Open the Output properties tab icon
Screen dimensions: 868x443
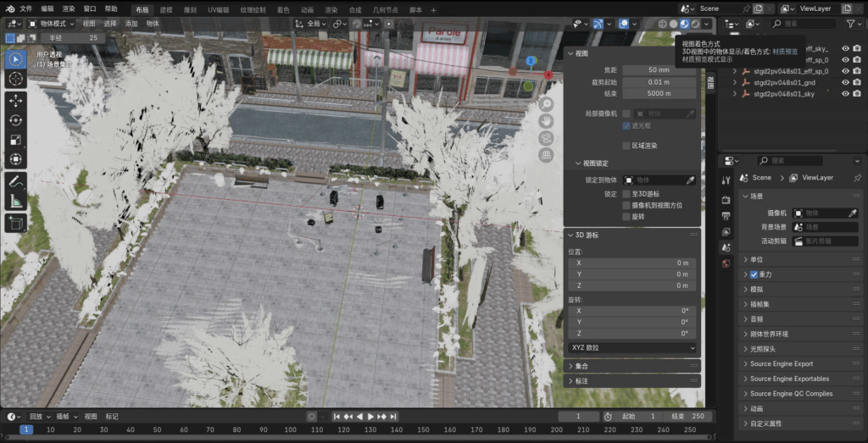(726, 216)
